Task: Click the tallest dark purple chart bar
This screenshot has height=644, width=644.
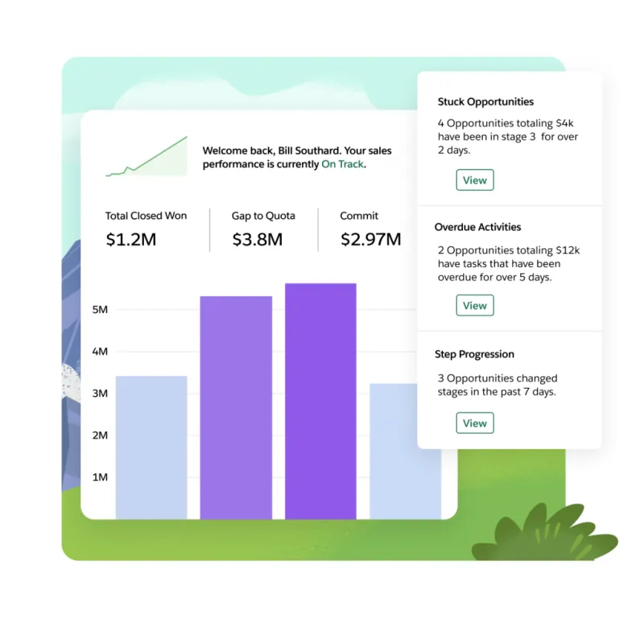Action: [x=320, y=401]
